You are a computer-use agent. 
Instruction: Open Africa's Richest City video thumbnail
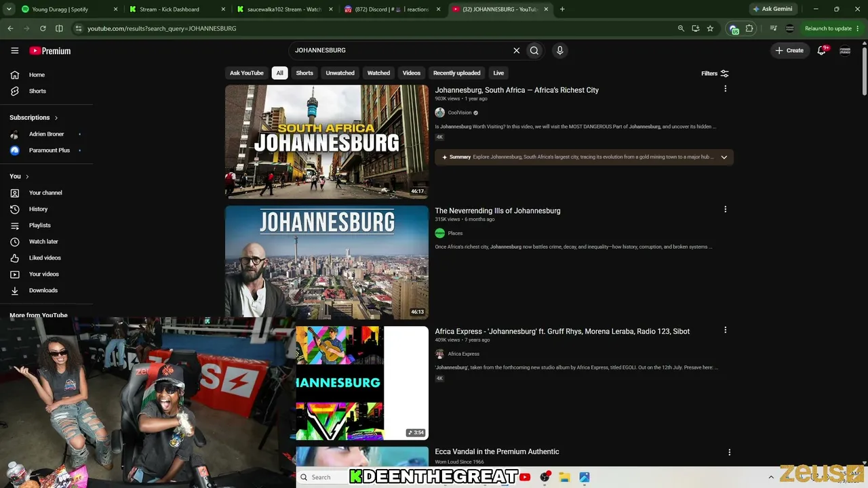pyautogui.click(x=327, y=142)
